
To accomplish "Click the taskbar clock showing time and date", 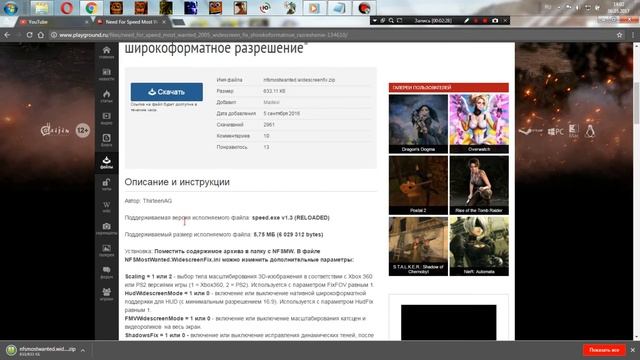I will pyautogui.click(x=619, y=7).
